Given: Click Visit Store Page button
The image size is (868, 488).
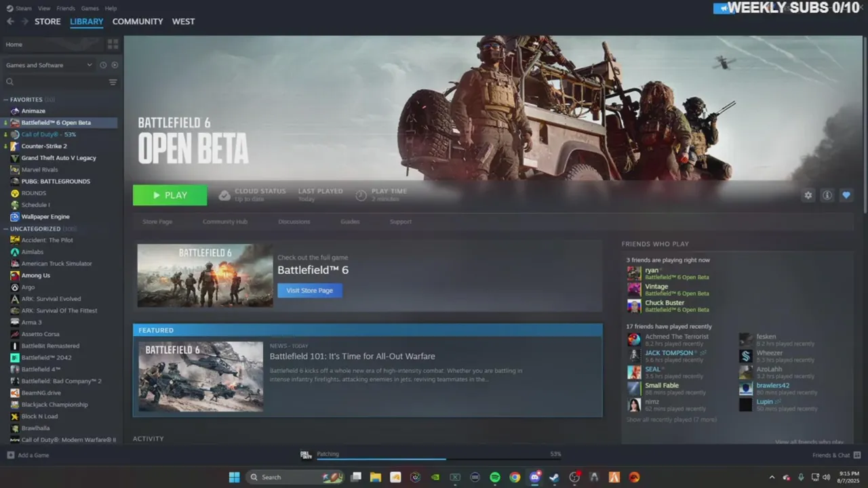Looking at the screenshot, I should point(310,290).
